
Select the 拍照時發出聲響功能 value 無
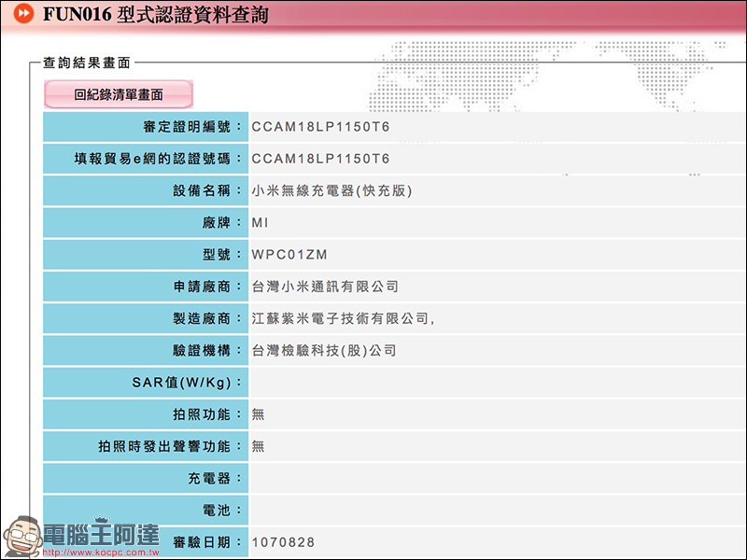click(x=258, y=446)
